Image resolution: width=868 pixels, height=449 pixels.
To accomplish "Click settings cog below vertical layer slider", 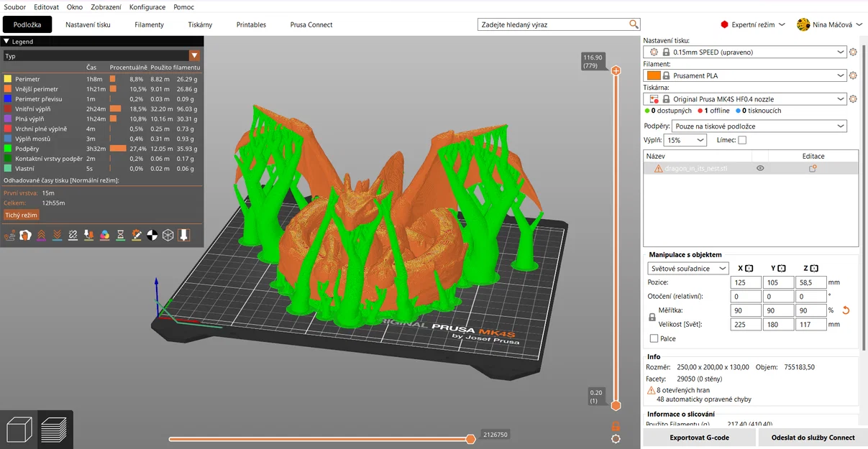I will 616,438.
